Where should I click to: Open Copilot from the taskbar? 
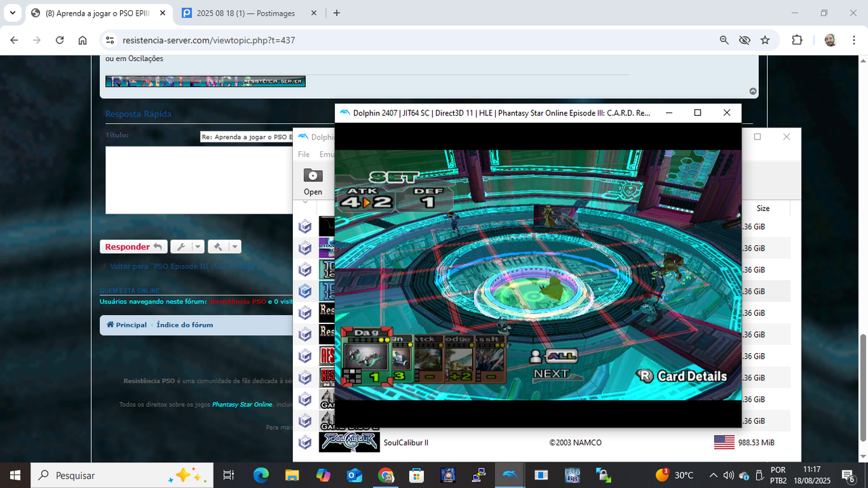pos(323,475)
